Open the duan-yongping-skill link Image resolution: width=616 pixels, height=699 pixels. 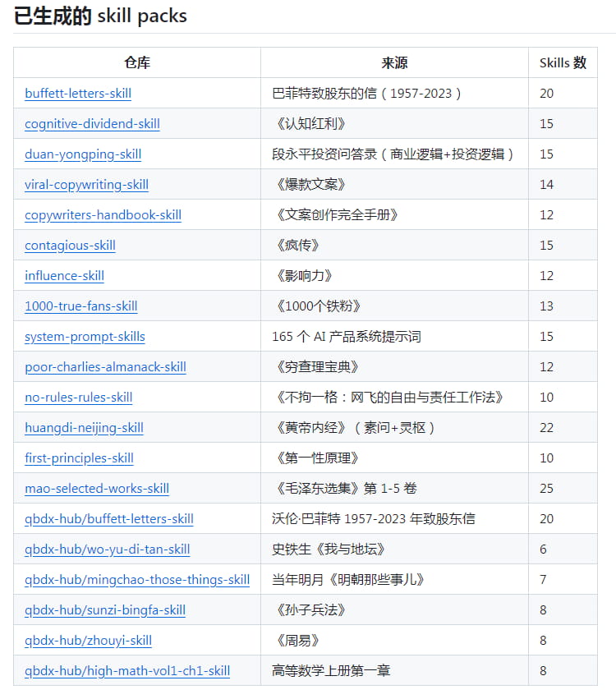(83, 154)
